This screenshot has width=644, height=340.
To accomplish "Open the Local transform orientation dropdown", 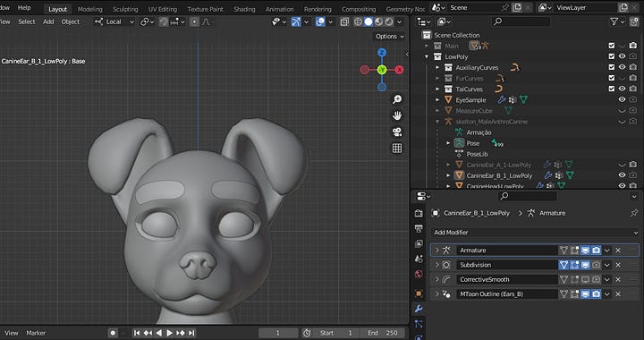I will pyautogui.click(x=114, y=21).
